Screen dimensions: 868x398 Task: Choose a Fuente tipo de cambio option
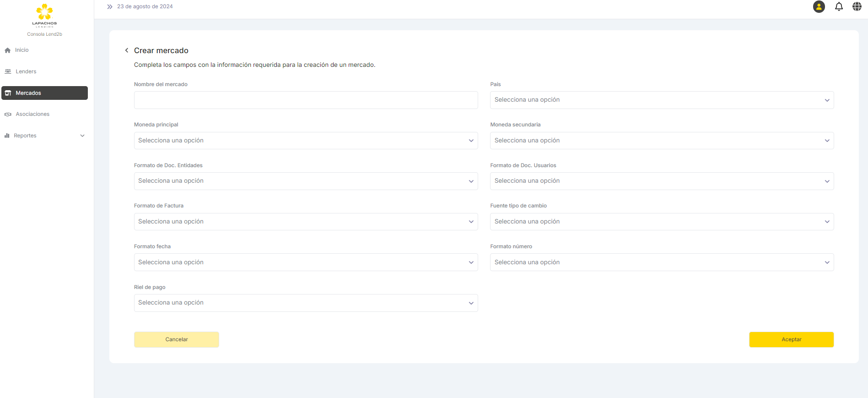pos(662,222)
